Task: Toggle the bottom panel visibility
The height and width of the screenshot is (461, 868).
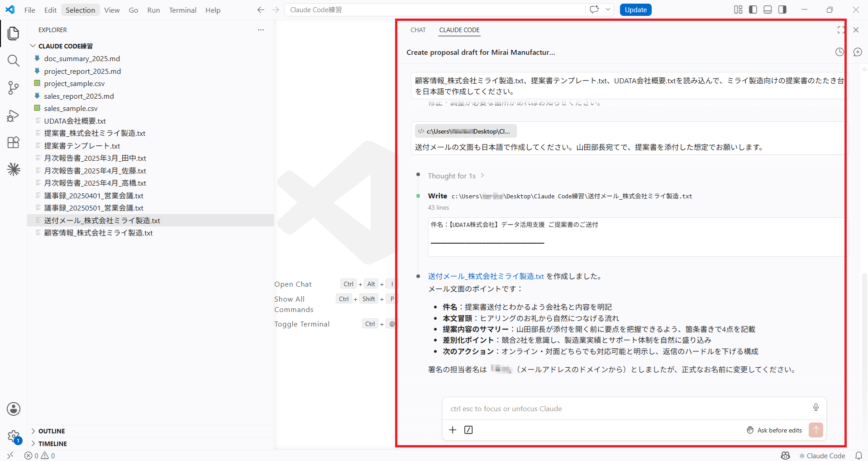Action: click(x=768, y=10)
